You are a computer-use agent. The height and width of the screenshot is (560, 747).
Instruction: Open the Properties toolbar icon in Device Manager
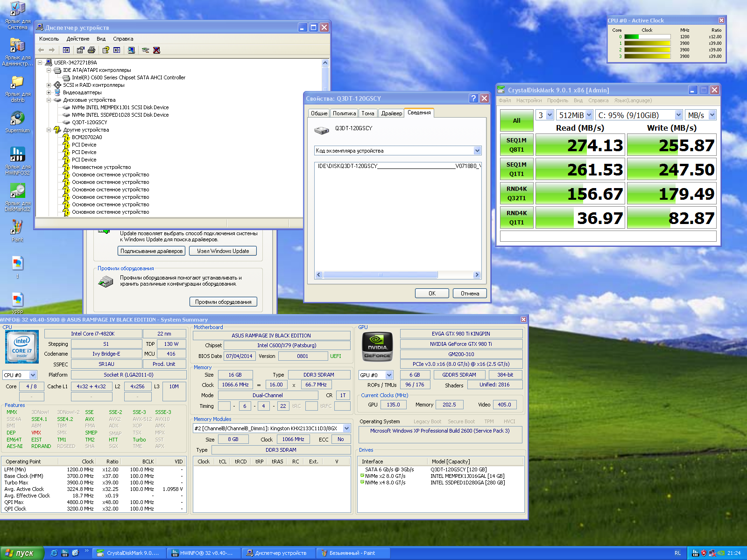[x=81, y=50]
